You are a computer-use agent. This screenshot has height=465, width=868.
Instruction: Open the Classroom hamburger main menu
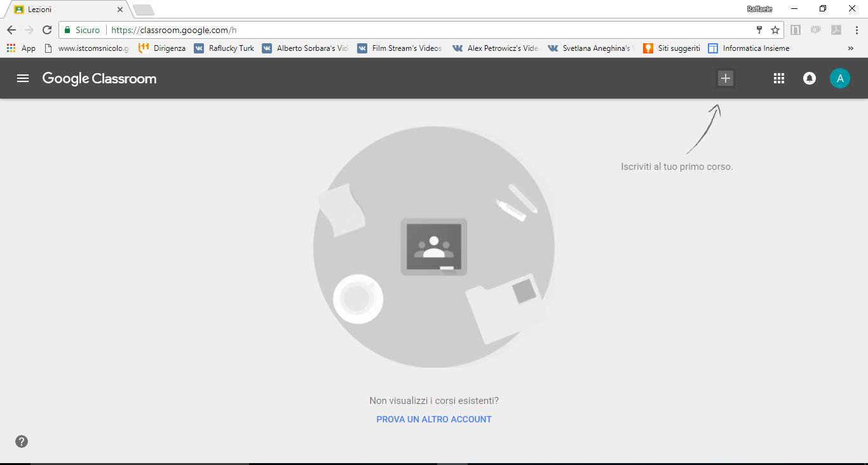23,78
